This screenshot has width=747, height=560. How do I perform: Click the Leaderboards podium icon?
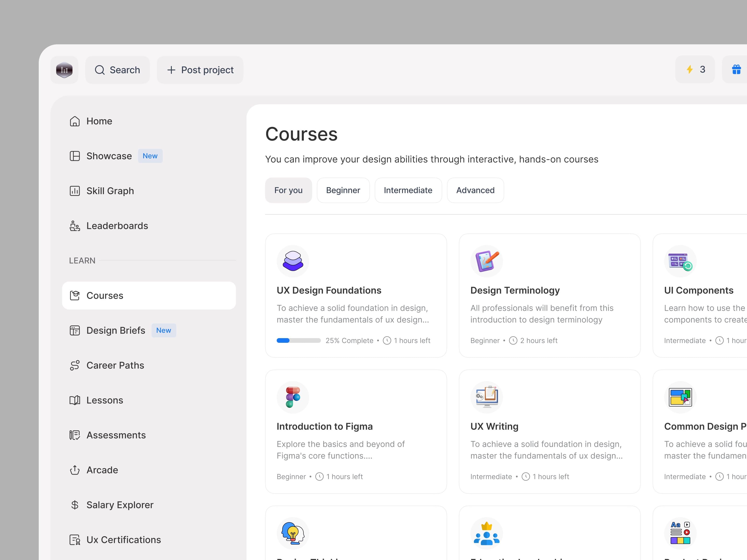(75, 226)
